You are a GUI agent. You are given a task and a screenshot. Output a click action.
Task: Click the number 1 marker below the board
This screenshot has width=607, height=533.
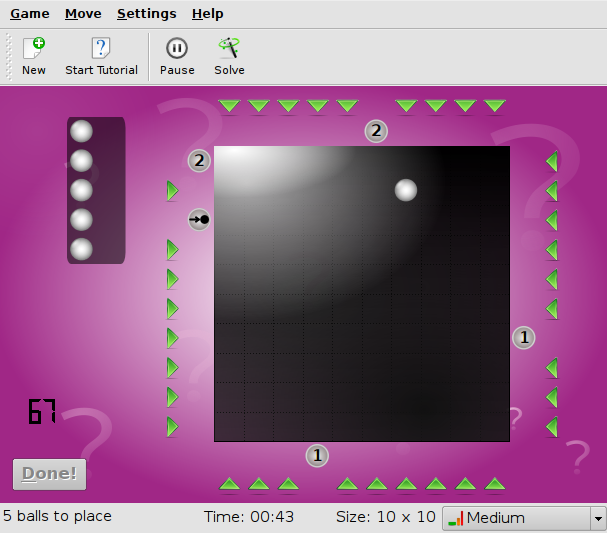click(x=317, y=456)
